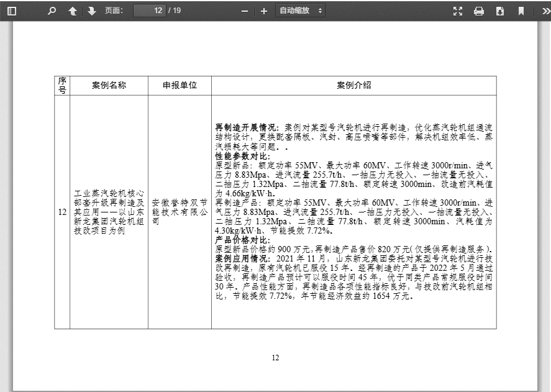Print the document
The image size is (551, 392).
479,11
